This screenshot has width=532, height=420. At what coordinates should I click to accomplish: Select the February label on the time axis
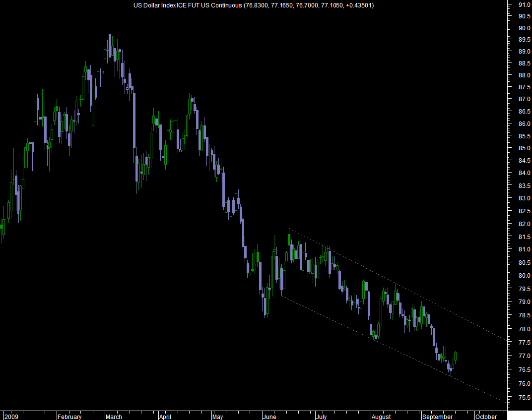pos(69,417)
